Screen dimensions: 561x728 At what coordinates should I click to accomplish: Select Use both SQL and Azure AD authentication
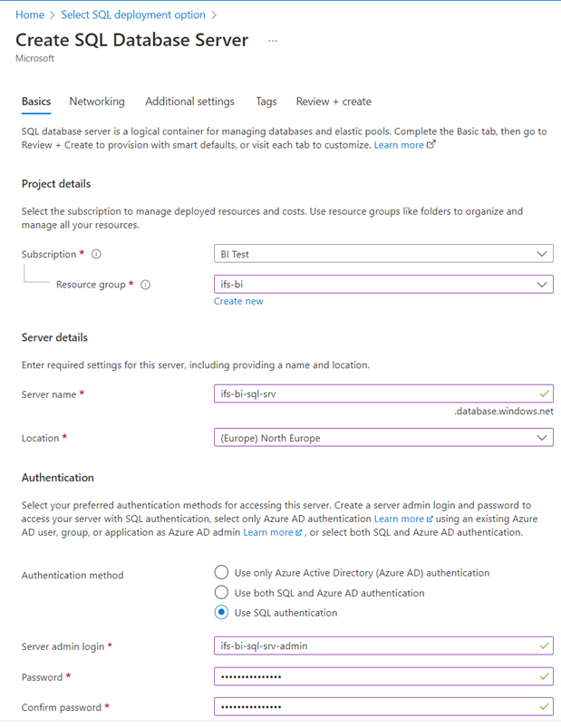[220, 592]
